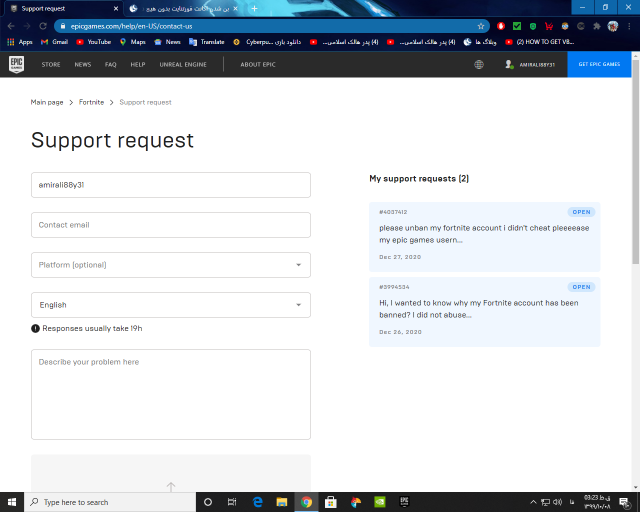Click the red Opera-style extension icon
Viewport: 640px width, 512px height.
click(x=501, y=26)
